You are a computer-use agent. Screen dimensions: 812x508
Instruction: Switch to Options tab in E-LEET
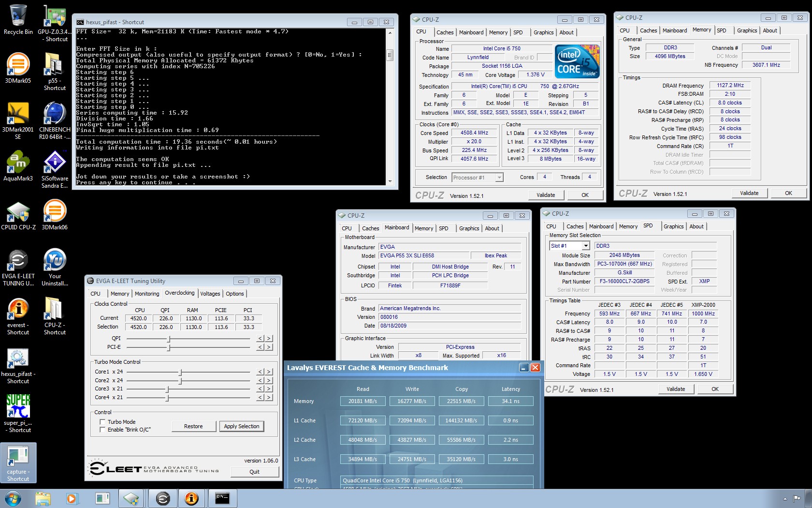tap(235, 294)
